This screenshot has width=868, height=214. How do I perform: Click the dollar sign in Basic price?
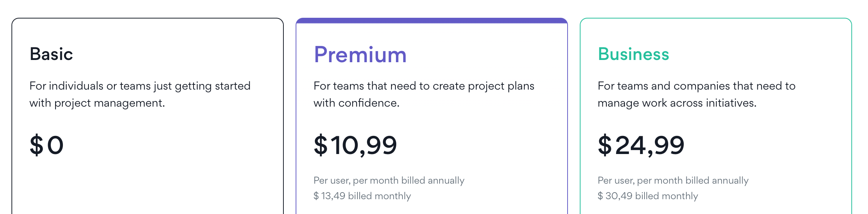point(36,145)
